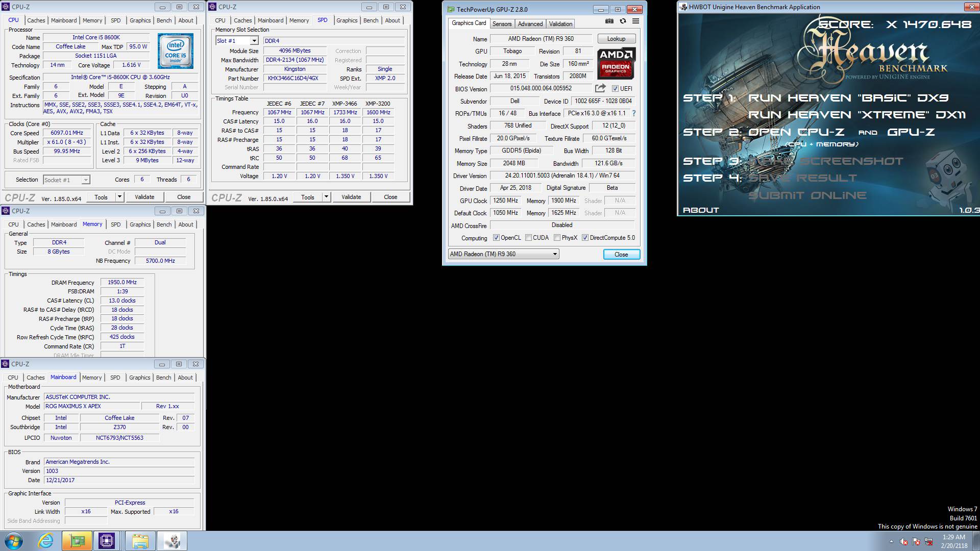Open Windows Explorer folder icon on taskbar
Viewport: 980px width, 551px height.
pos(140,541)
